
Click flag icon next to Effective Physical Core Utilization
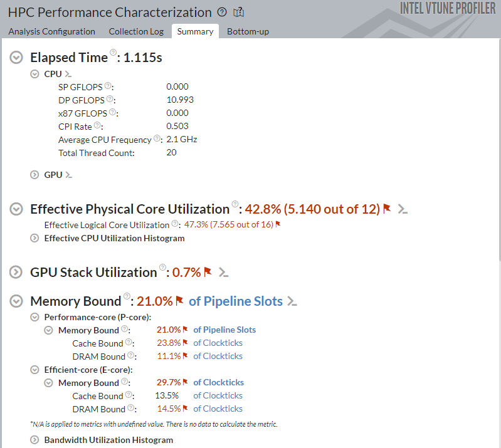pyautogui.click(x=387, y=209)
